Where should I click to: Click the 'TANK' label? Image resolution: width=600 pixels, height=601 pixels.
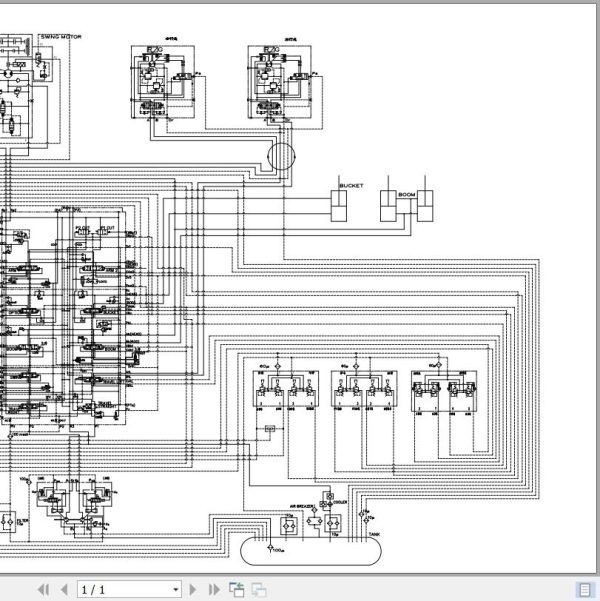coord(375,534)
